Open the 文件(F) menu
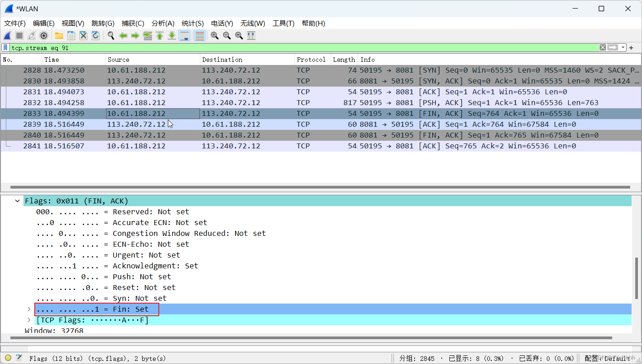The height and width of the screenshot is (364, 642). (x=15, y=23)
